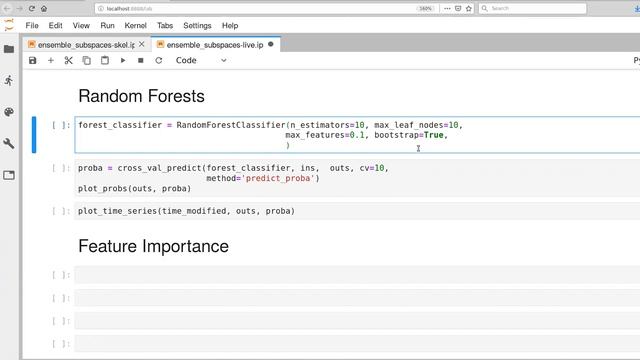This screenshot has height=360, width=640.
Task: Close the ensemble_subspaces-skel tab
Action: pyautogui.click(x=142, y=44)
